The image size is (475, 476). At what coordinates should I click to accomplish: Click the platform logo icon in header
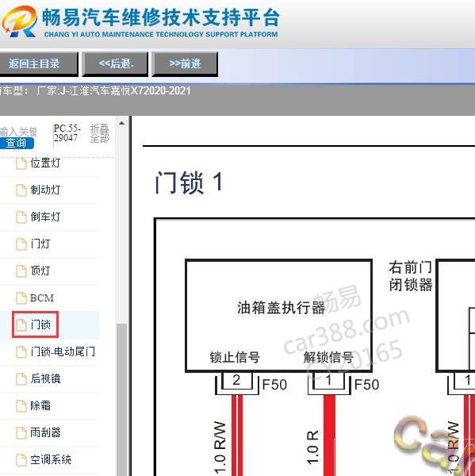(19, 21)
